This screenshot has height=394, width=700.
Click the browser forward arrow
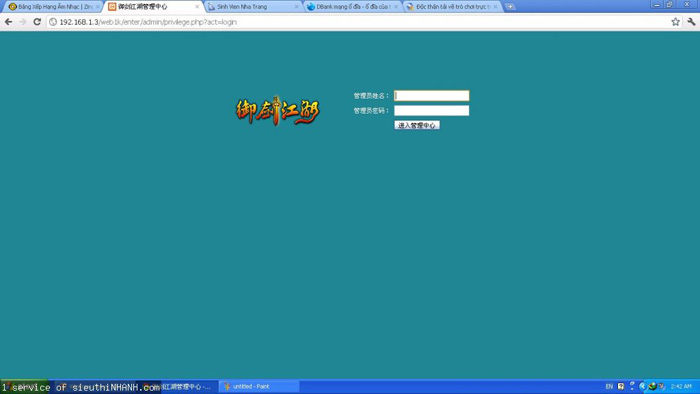coord(23,22)
